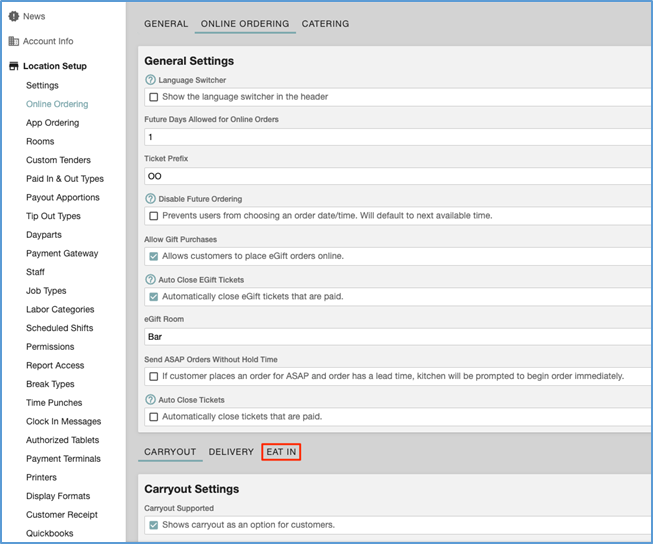The width and height of the screenshot is (653, 544).
Task: Toggle Send ASAP Orders Without Hold Time checkbox
Action: click(x=154, y=377)
